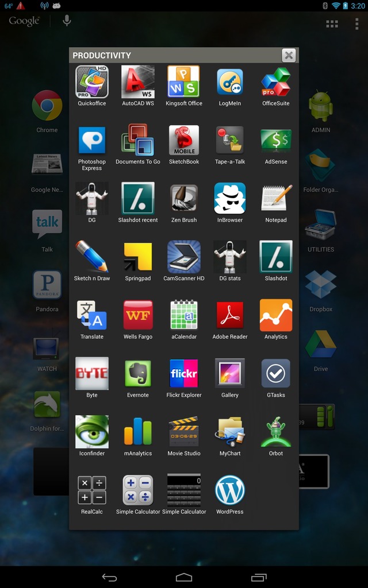Launch mAnalytics
The height and width of the screenshot is (588, 368).
[138, 432]
